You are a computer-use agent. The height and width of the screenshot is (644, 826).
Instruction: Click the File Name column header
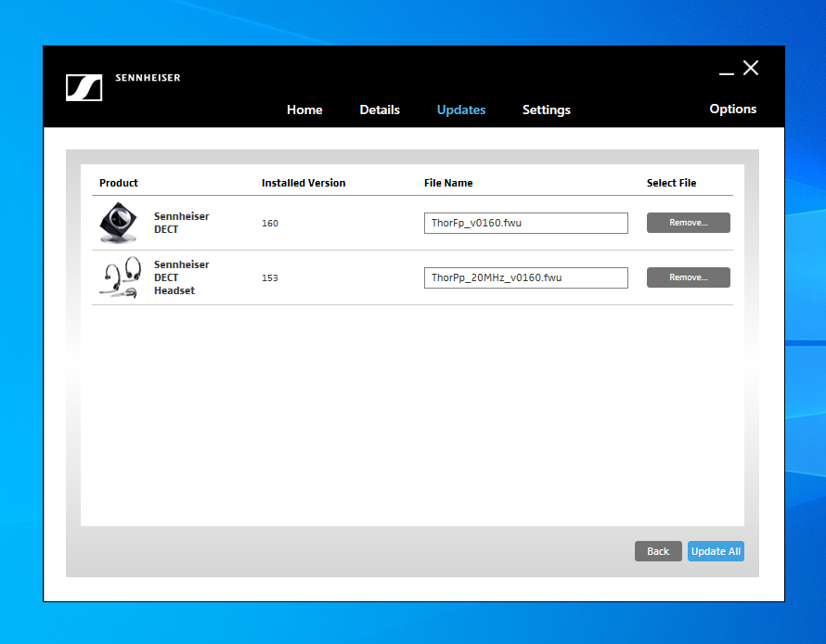pyautogui.click(x=448, y=183)
